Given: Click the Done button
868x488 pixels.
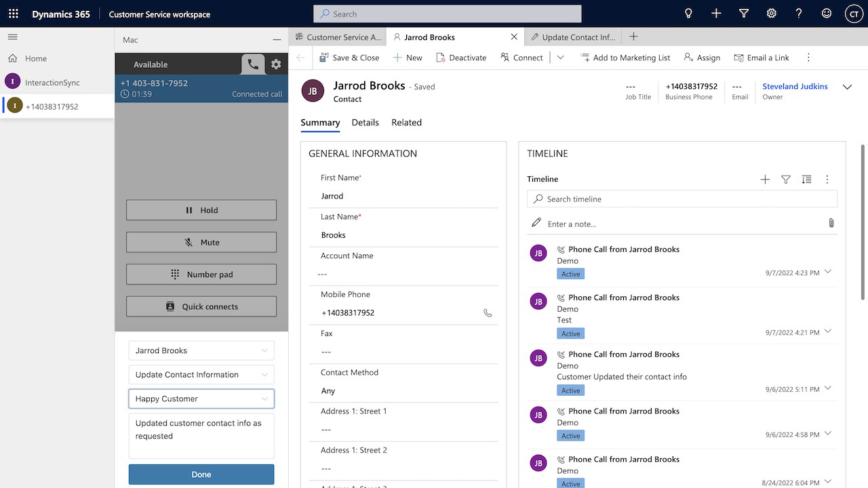Looking at the screenshot, I should click(x=201, y=474).
